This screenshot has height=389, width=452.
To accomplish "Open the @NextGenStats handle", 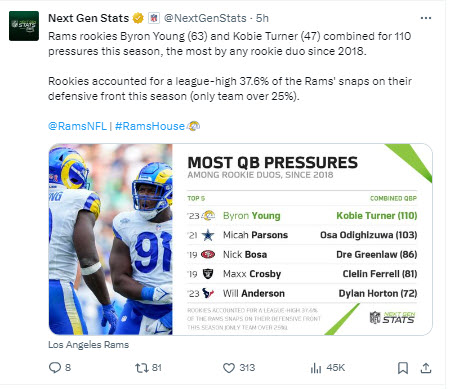I will pyautogui.click(x=205, y=18).
